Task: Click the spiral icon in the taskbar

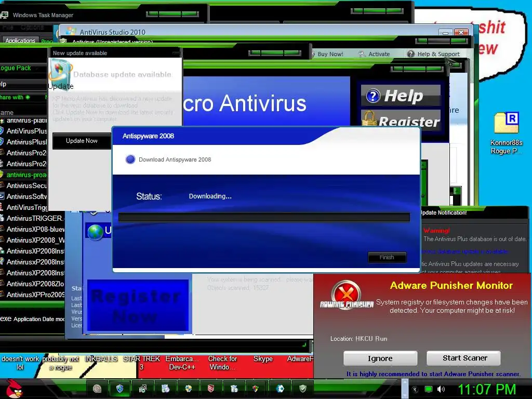Action: pyautogui.click(x=97, y=389)
